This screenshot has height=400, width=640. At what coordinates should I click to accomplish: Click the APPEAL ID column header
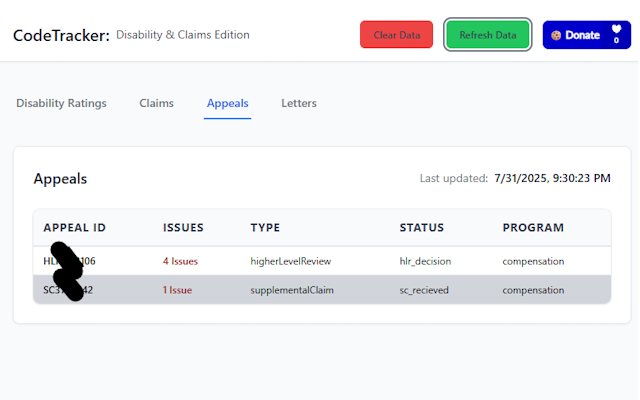[x=75, y=228]
